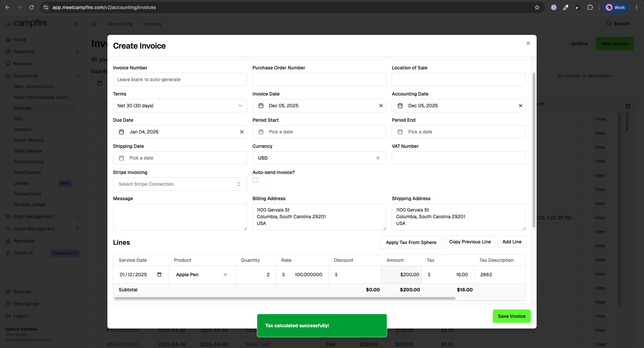Clear the Due Date value
The image size is (644, 348).
[241, 132]
